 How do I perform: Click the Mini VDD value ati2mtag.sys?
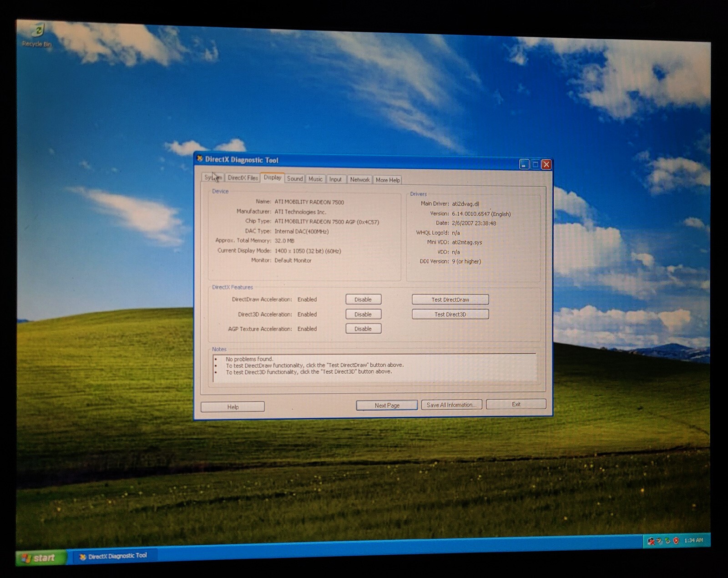pyautogui.click(x=467, y=242)
